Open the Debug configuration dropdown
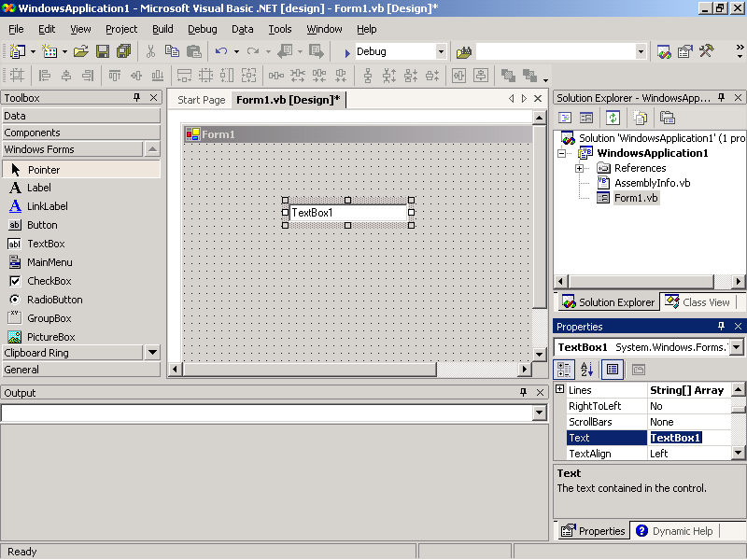 [x=441, y=51]
